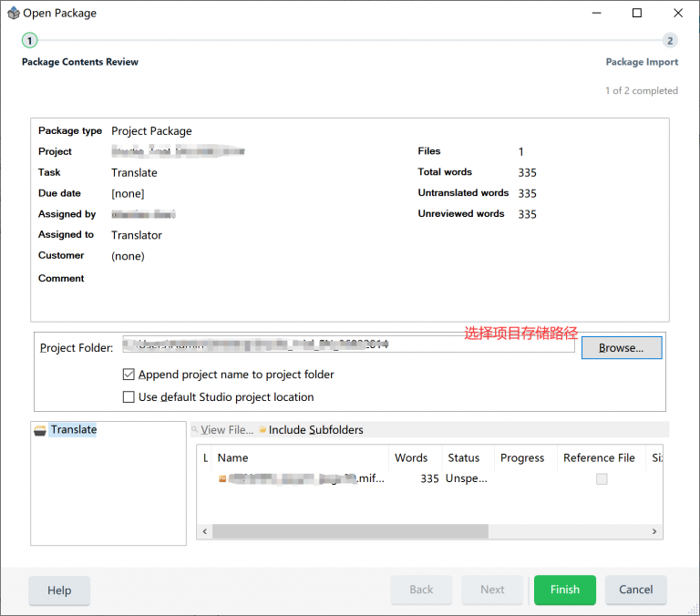Click the View File magnifier icon
700x616 pixels.
195,430
